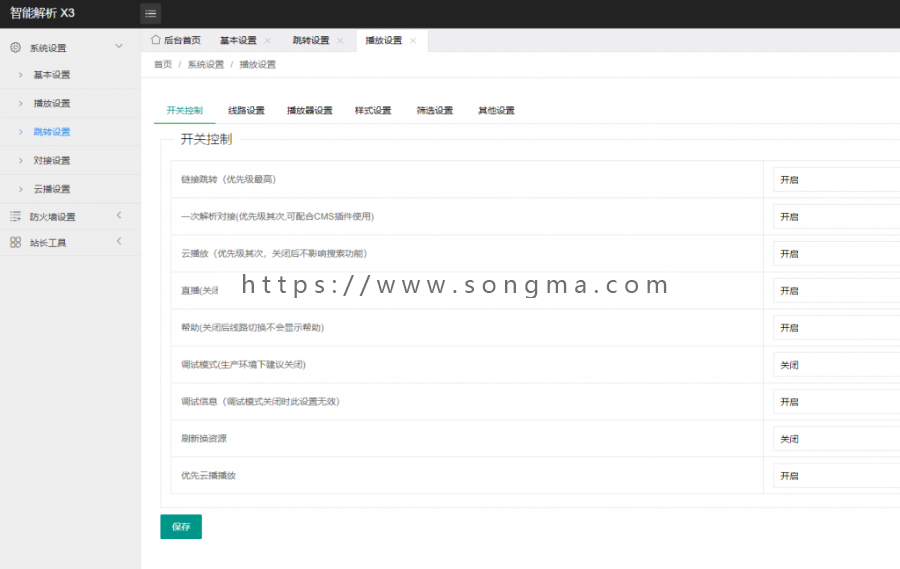Switch to the 其他设置 tab
Image resolution: width=900 pixels, height=569 pixels.
tap(496, 110)
